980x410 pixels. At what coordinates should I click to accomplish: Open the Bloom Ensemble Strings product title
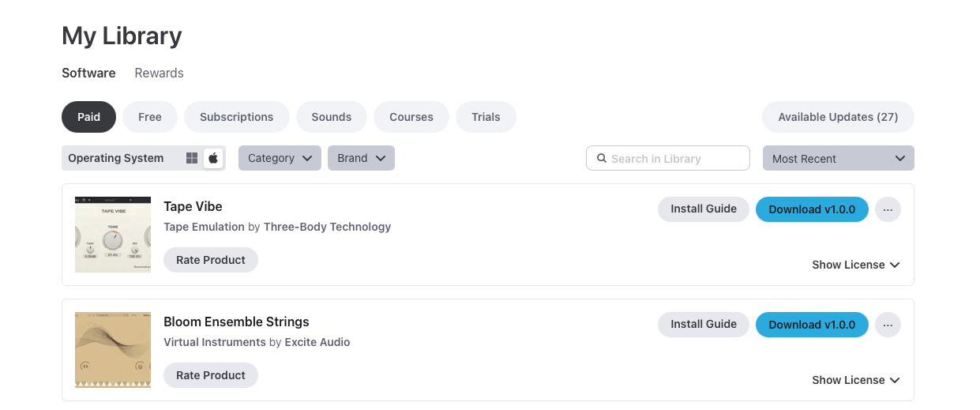[x=236, y=322]
